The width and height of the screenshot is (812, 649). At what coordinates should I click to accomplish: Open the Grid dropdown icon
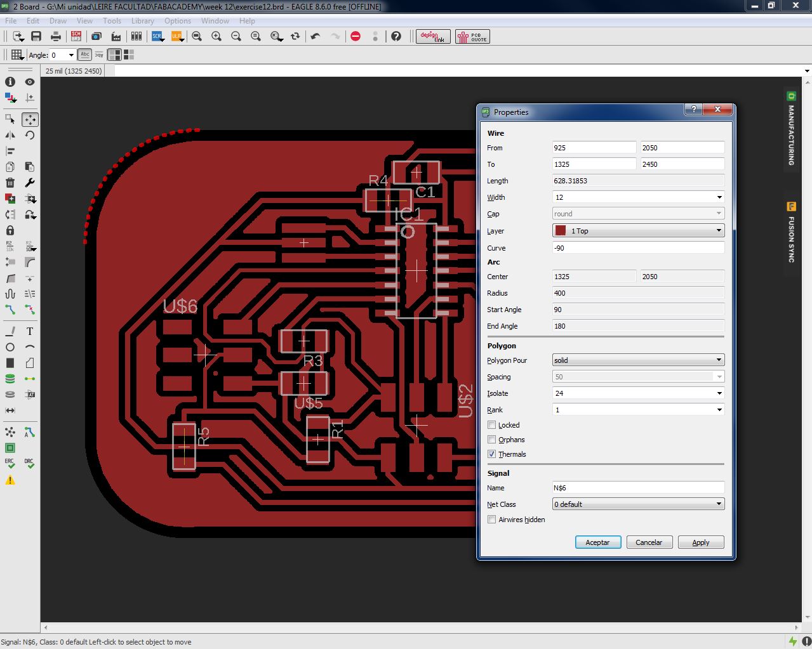click(x=17, y=55)
